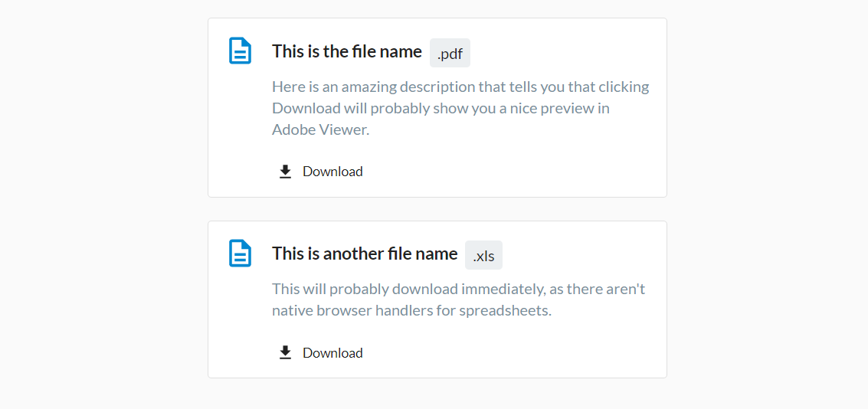868x409 pixels.
Task: Click the spreadsheet file description paragraph
Action: click(x=458, y=299)
